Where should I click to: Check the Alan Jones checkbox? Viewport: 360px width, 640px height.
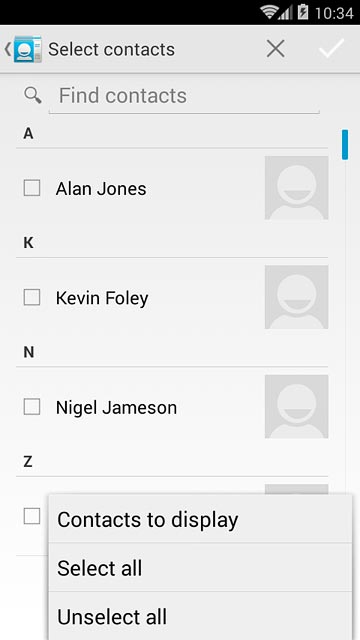click(32, 188)
